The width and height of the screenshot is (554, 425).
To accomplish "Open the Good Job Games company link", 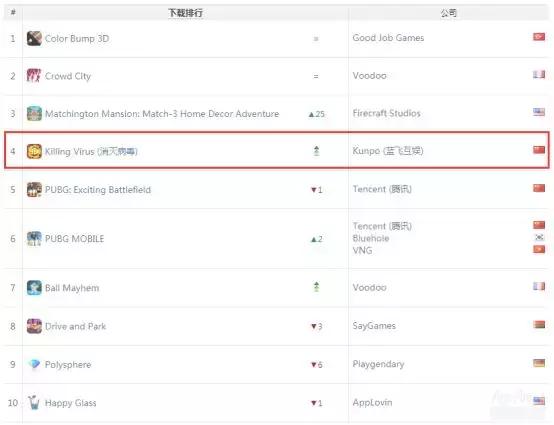I will coord(388,38).
